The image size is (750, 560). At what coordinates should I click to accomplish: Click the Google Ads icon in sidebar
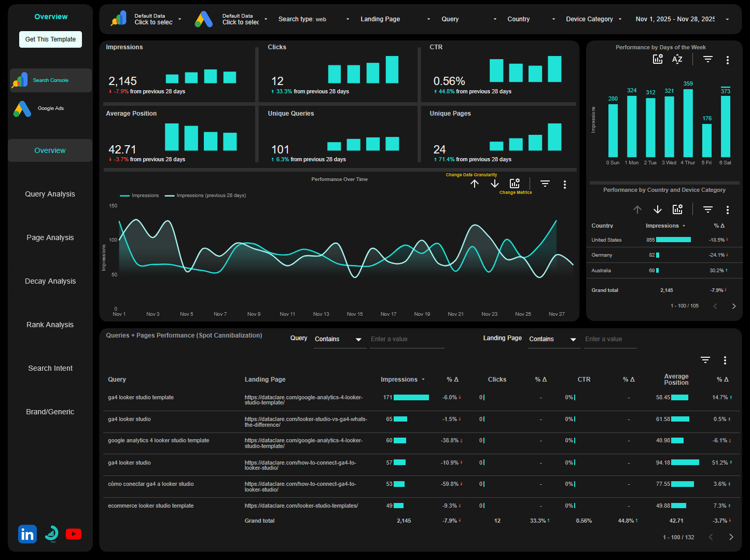(22, 108)
